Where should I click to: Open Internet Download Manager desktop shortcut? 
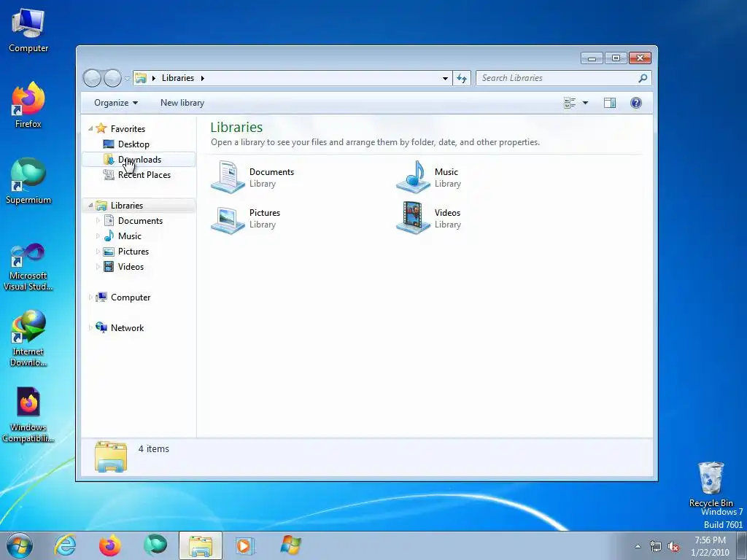28,338
